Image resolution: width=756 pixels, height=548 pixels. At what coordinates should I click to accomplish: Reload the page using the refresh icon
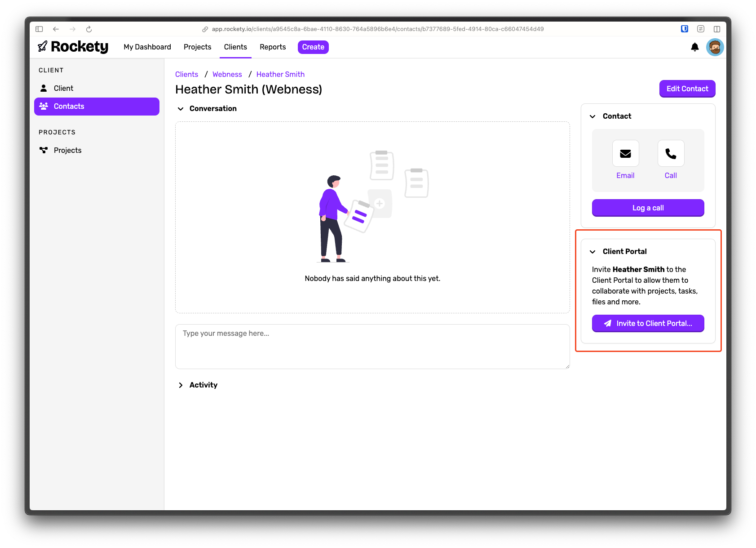coord(89,29)
